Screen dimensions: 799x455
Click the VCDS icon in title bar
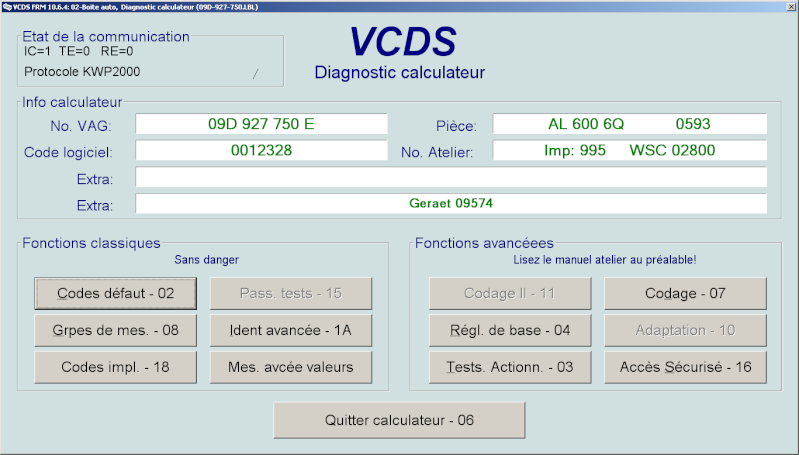click(7, 7)
